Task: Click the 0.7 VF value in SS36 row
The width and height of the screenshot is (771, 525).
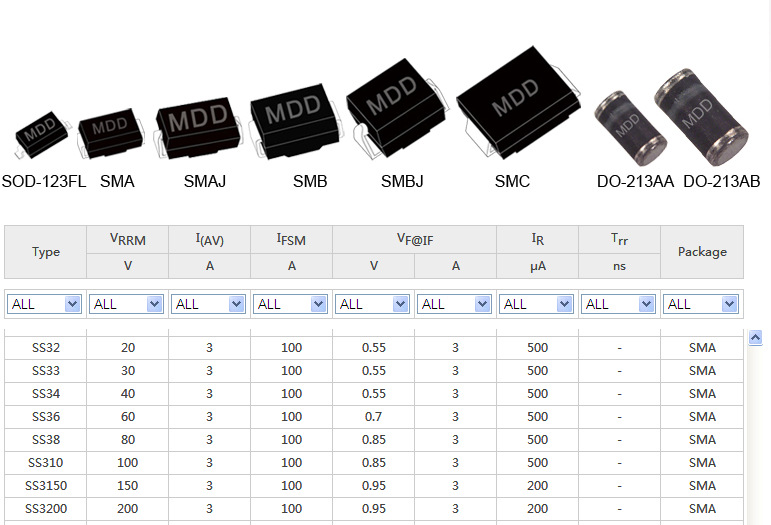Action: pos(373,417)
